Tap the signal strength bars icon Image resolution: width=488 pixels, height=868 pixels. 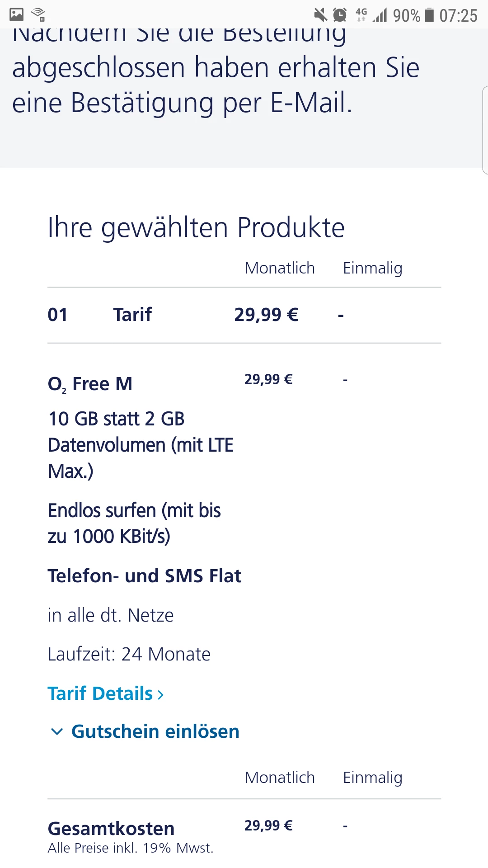[380, 15]
